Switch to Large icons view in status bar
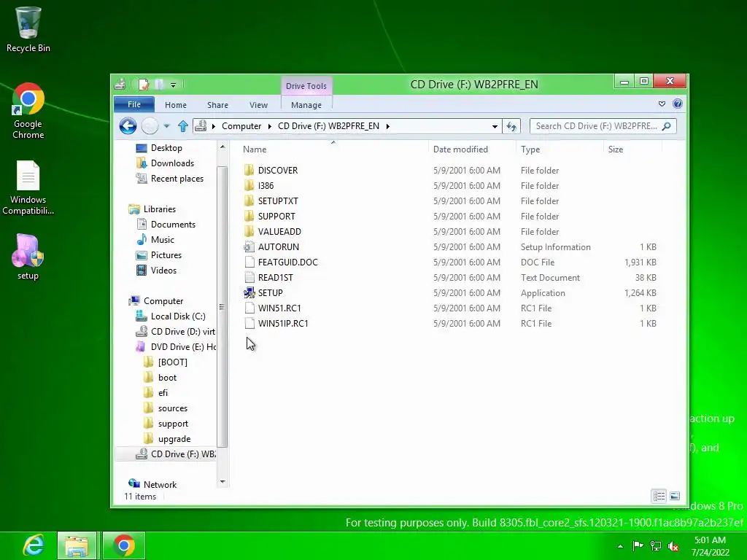This screenshot has height=560, width=747. click(x=675, y=496)
